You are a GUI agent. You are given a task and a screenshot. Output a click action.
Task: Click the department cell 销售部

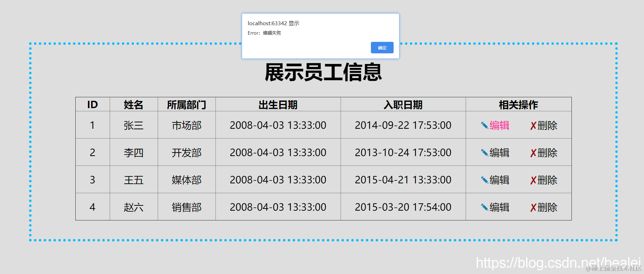click(x=186, y=207)
